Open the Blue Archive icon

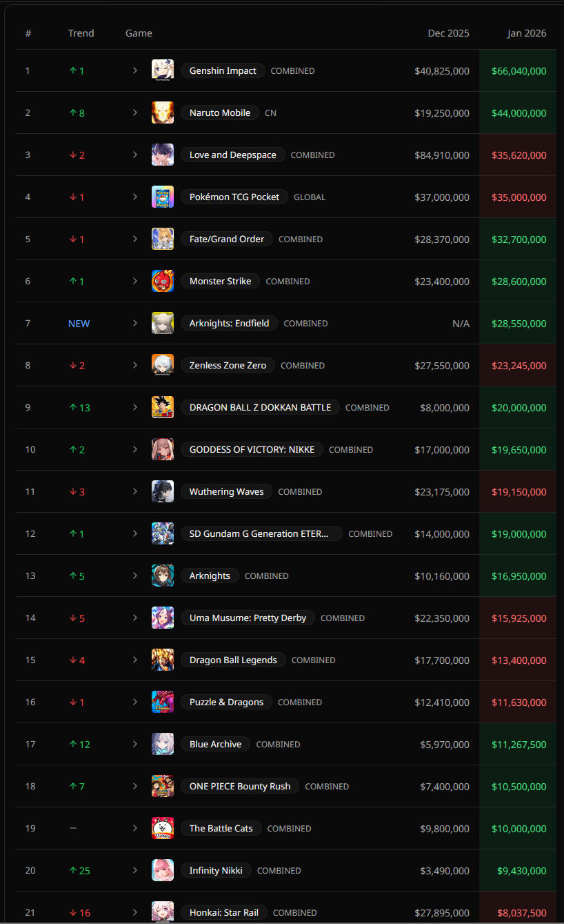tap(163, 744)
